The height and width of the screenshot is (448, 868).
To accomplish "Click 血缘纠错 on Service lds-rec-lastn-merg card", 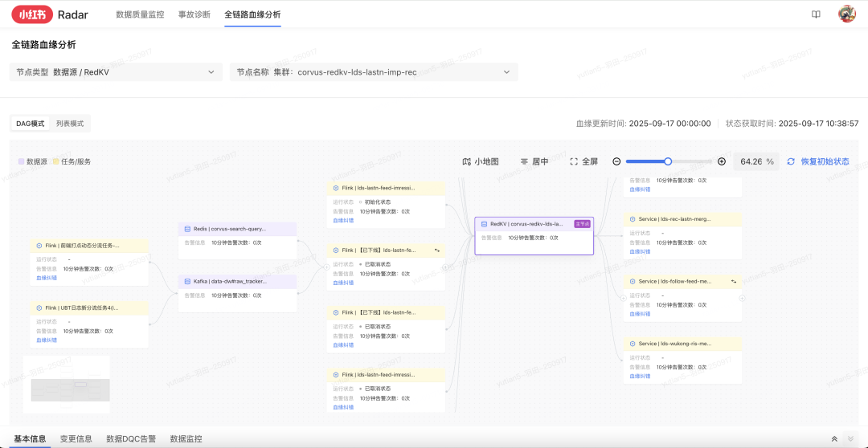I will pos(640,251).
